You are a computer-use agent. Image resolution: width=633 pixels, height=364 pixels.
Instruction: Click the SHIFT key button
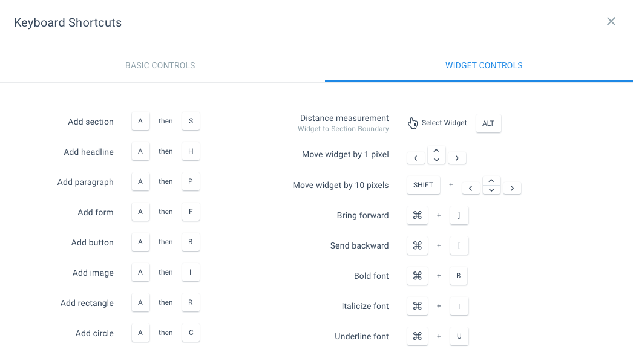(x=423, y=185)
